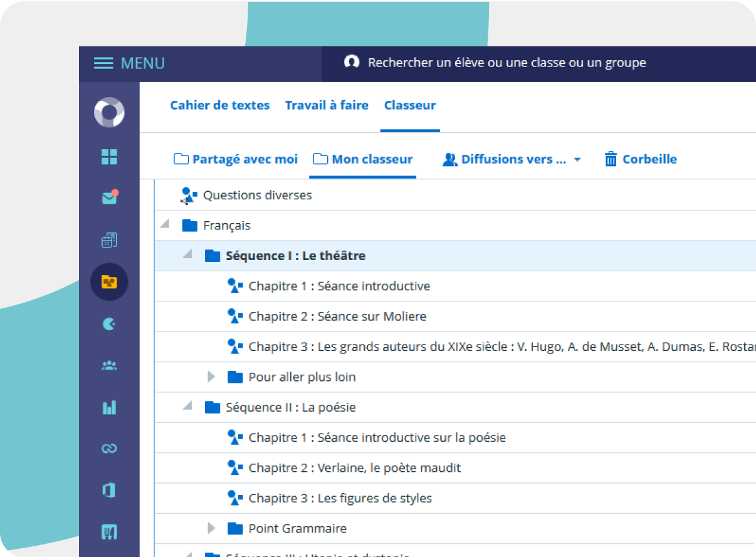Expand the Pour aller plus loin folder

click(x=211, y=377)
